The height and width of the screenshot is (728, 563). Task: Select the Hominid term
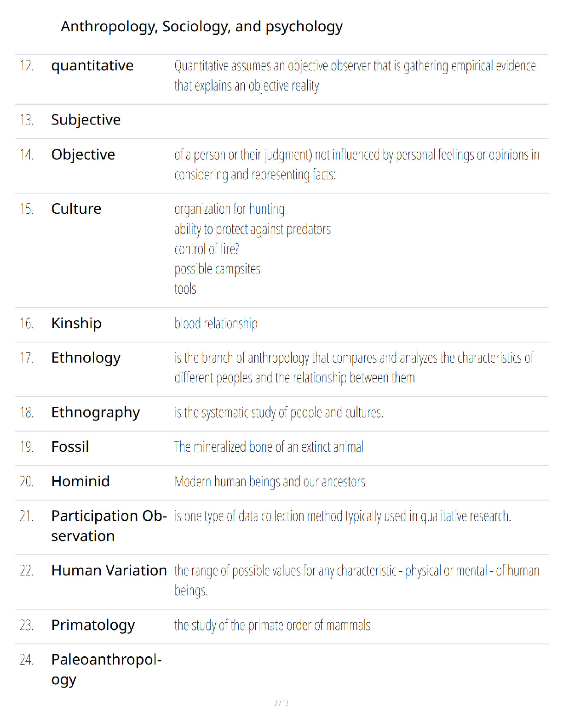[x=80, y=481]
